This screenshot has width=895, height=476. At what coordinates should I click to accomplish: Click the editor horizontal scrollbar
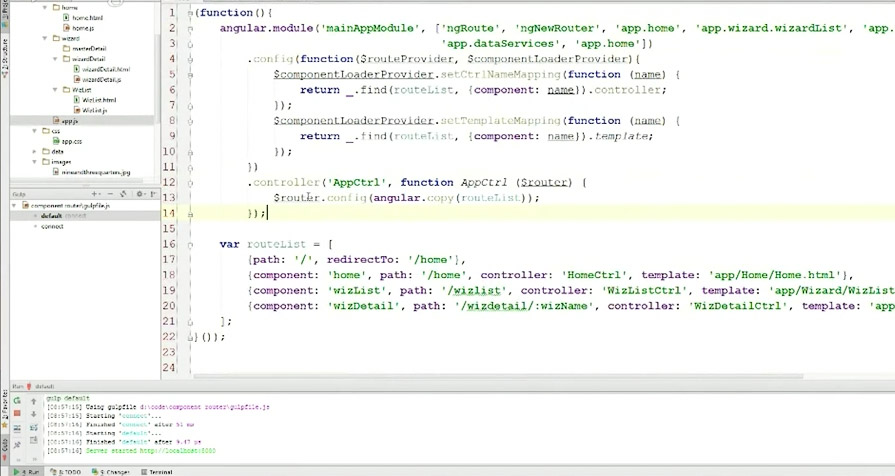(x=498, y=377)
